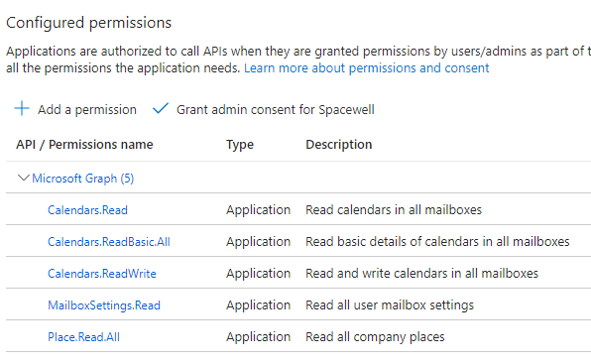Click the Type column header
The image size is (591, 364).
tap(240, 145)
